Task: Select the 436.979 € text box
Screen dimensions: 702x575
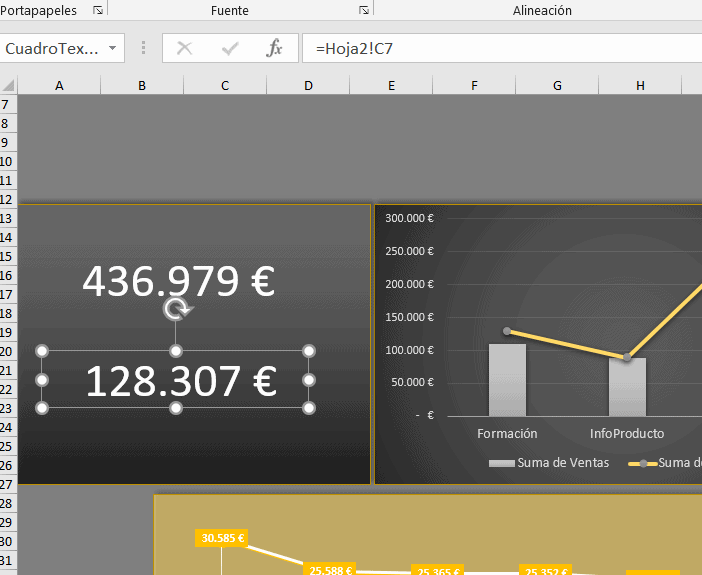Action: [x=179, y=281]
